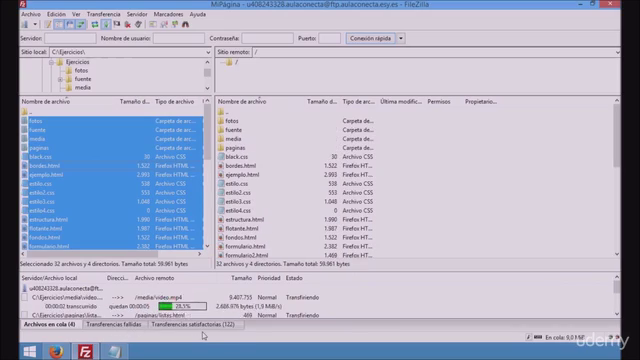Sort remote list by Última modificación
Image resolution: width=640 pixels, height=360 pixels.
tap(401, 102)
